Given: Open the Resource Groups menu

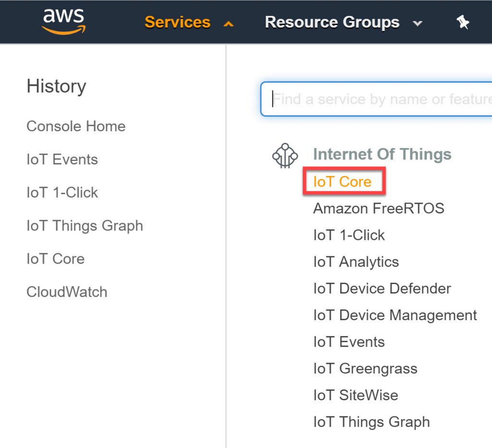Looking at the screenshot, I should (332, 22).
